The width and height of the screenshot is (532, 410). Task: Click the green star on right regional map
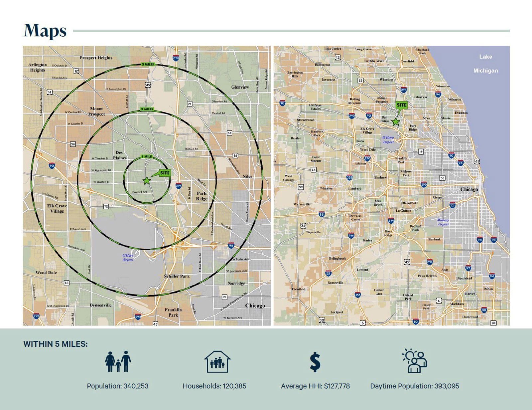pos(395,122)
